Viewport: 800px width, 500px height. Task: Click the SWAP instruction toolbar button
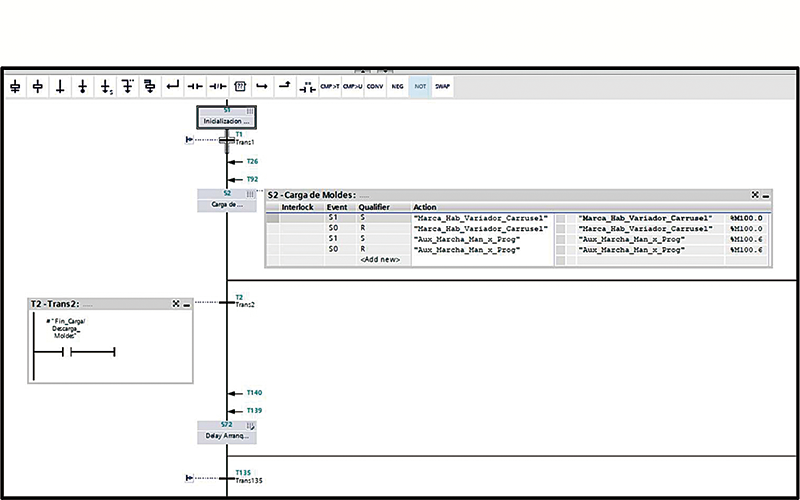click(x=442, y=87)
